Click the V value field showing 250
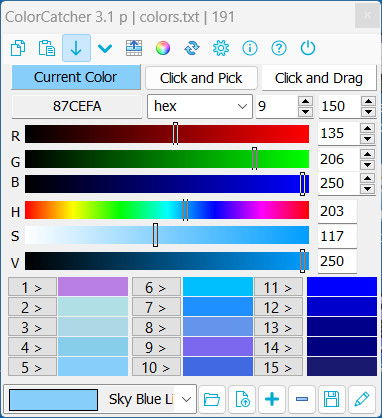Viewport: 382px width, 418px height. coord(337,261)
